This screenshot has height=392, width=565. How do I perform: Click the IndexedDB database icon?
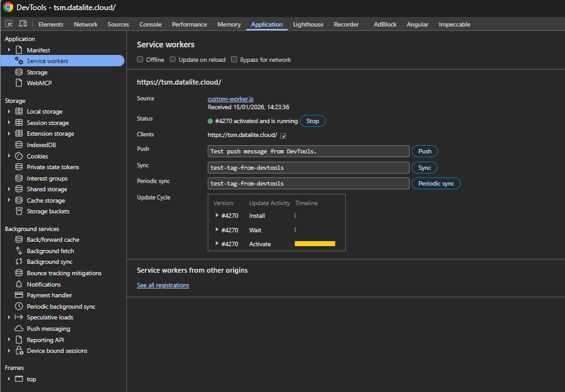[x=19, y=145]
